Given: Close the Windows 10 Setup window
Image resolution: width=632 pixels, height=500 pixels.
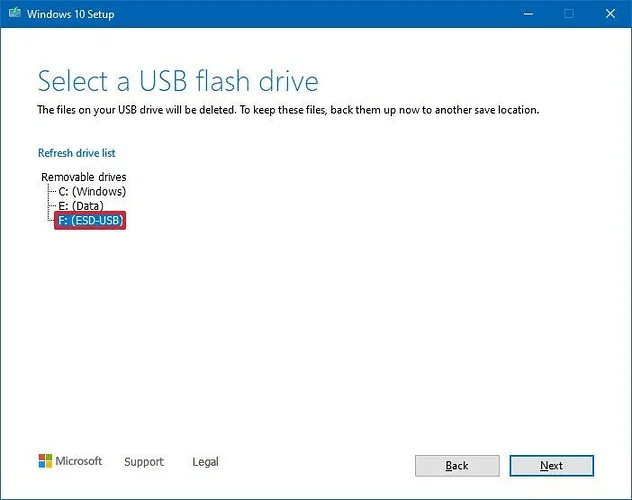Looking at the screenshot, I should point(610,14).
